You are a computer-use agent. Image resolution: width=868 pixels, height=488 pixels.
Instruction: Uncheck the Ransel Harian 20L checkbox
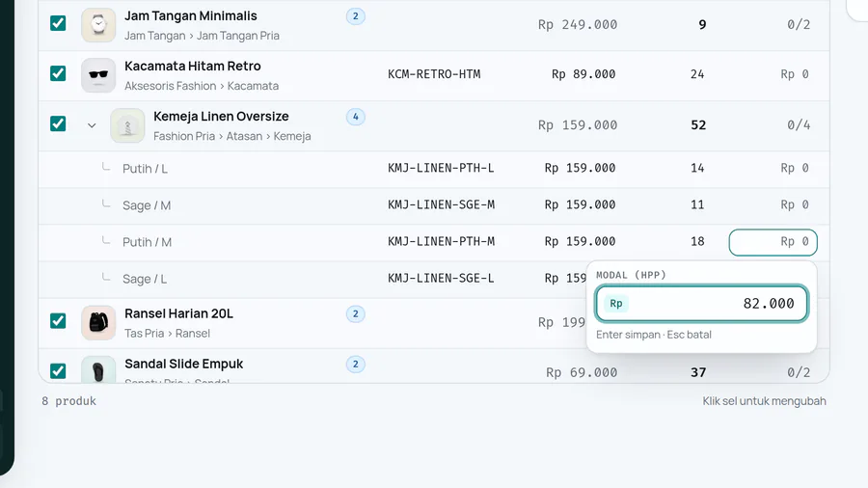58,321
